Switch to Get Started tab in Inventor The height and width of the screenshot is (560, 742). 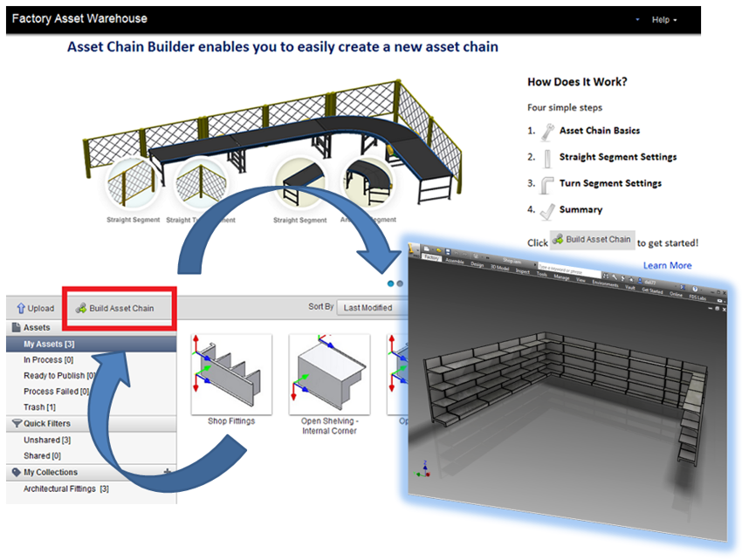coord(652,290)
